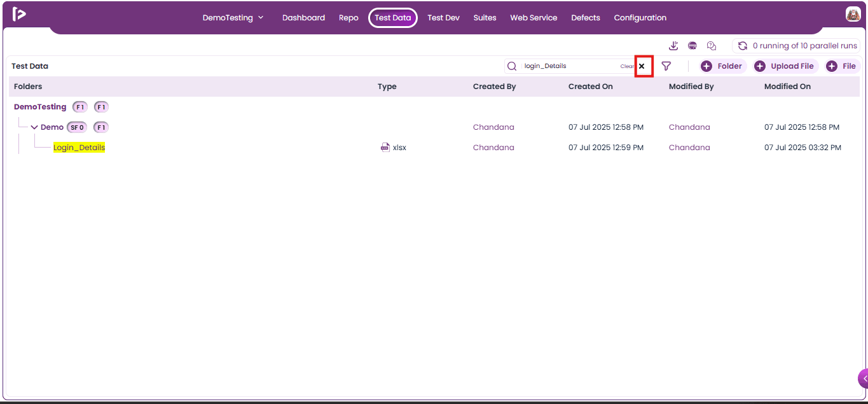Click the magnifier search icon
This screenshot has height=404, width=868.
512,66
